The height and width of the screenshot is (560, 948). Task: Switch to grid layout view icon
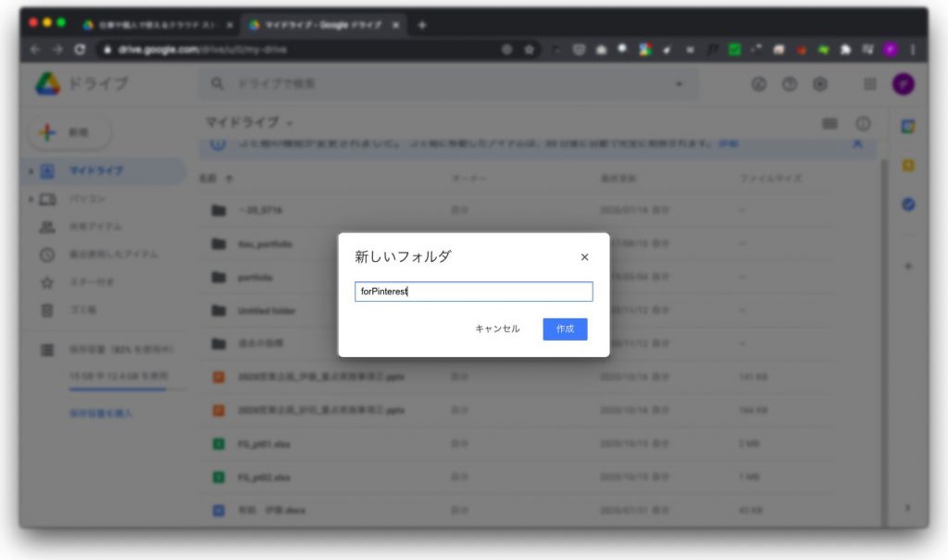[x=829, y=123]
